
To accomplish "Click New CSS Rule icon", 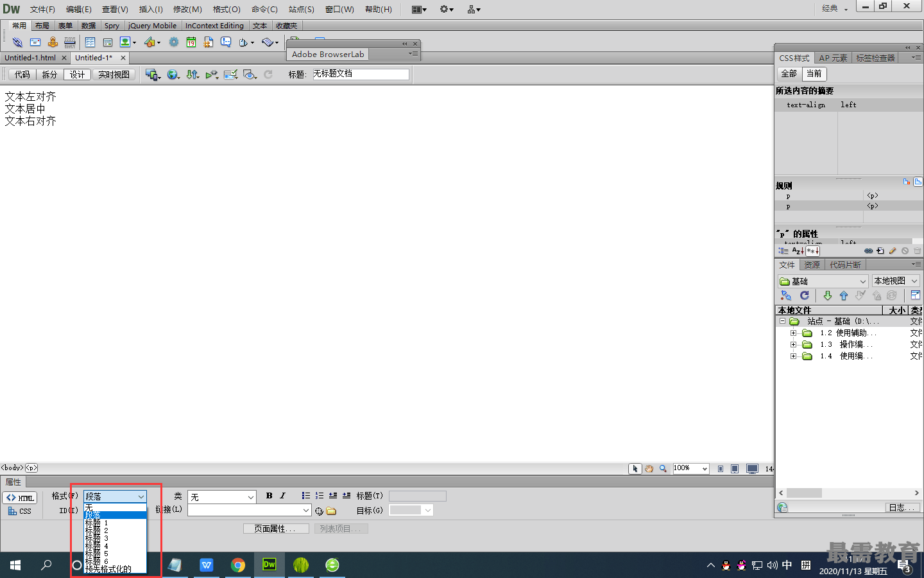I will (880, 251).
